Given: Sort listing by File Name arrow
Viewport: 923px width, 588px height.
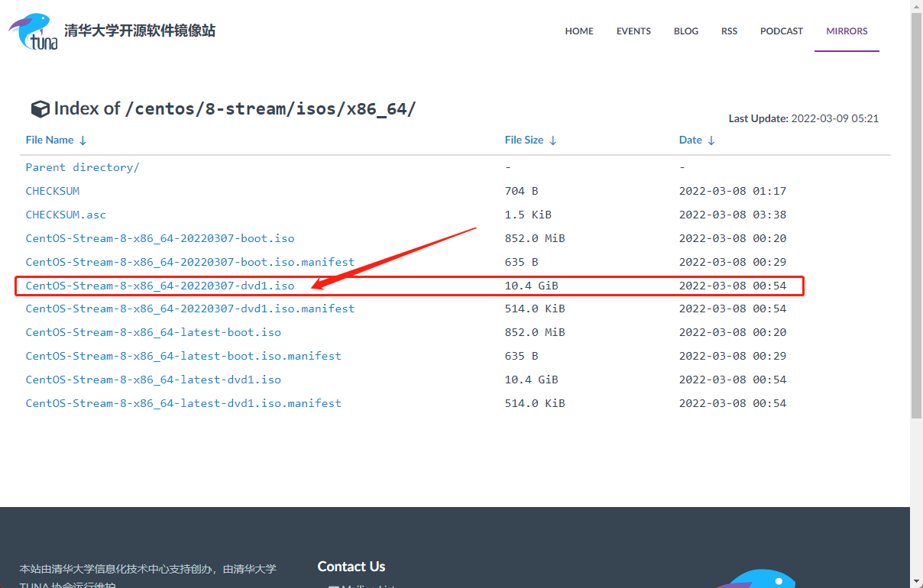Looking at the screenshot, I should point(83,141).
